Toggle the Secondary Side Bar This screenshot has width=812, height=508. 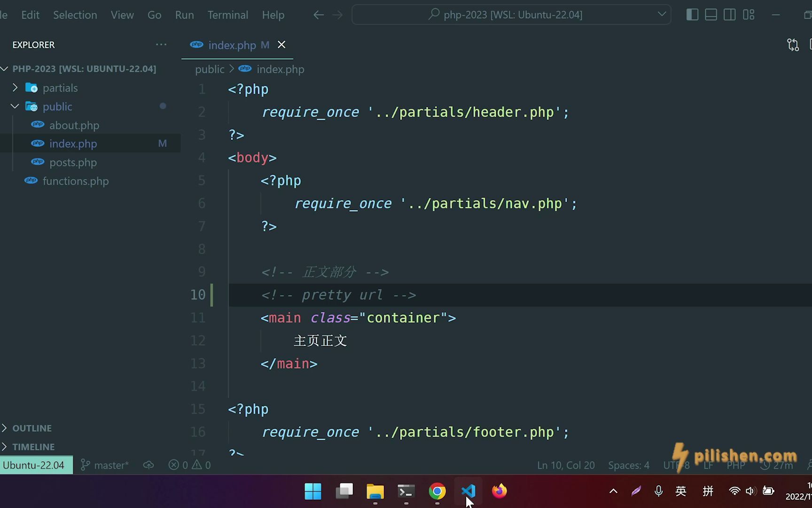729,15
